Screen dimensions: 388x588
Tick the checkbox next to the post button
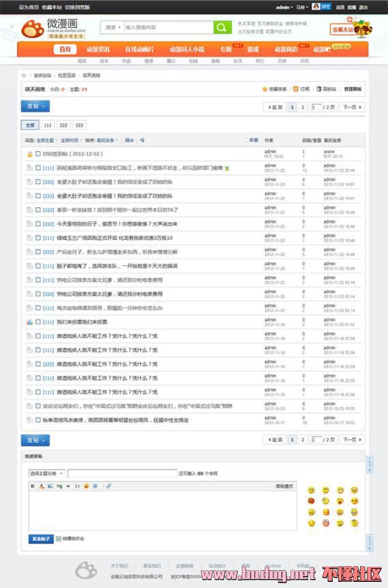click(59, 539)
